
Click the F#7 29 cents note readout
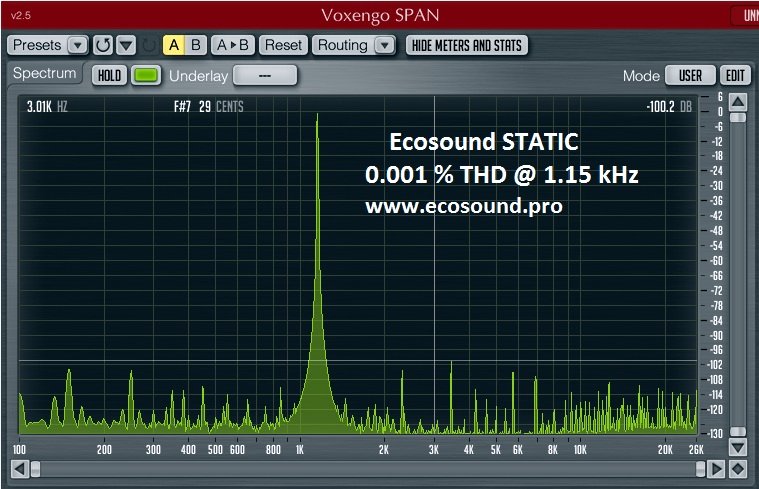click(209, 107)
